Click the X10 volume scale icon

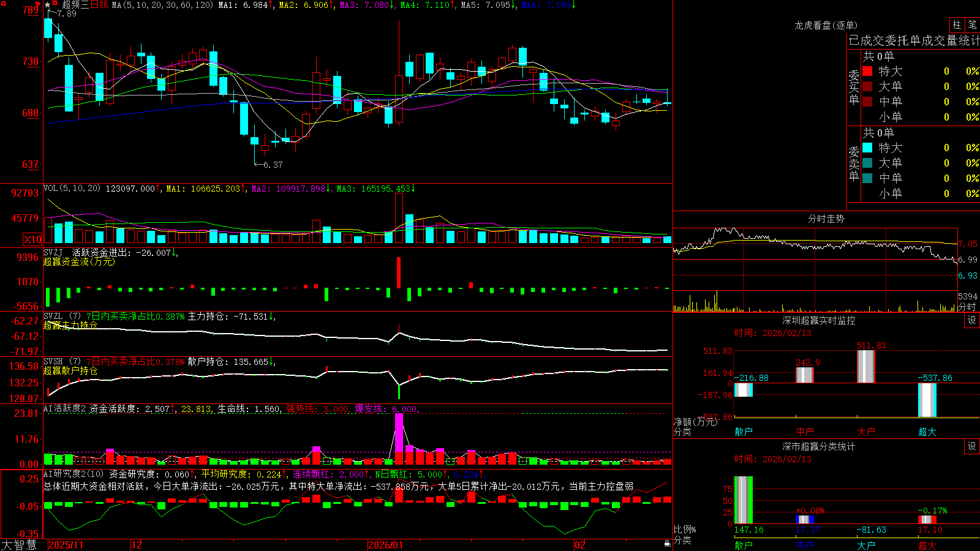click(32, 239)
